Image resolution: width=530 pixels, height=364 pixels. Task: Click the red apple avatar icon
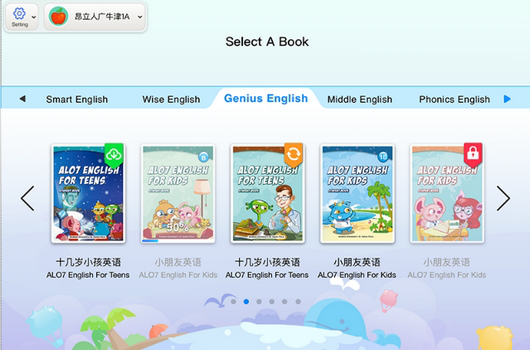(58, 16)
